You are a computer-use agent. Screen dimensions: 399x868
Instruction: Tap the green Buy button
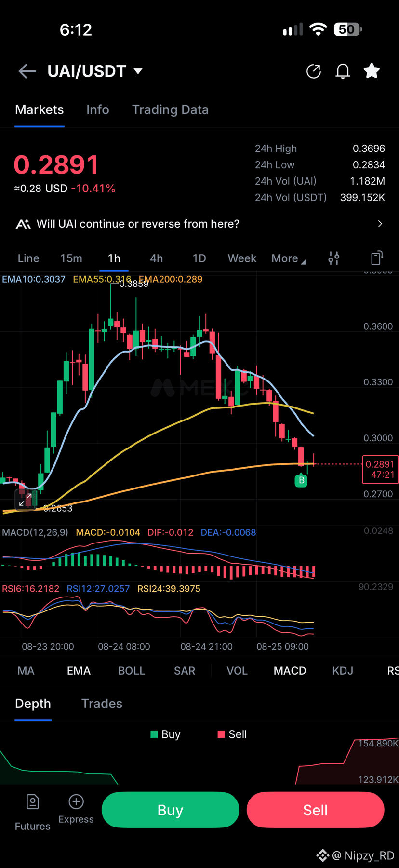pyautogui.click(x=171, y=810)
